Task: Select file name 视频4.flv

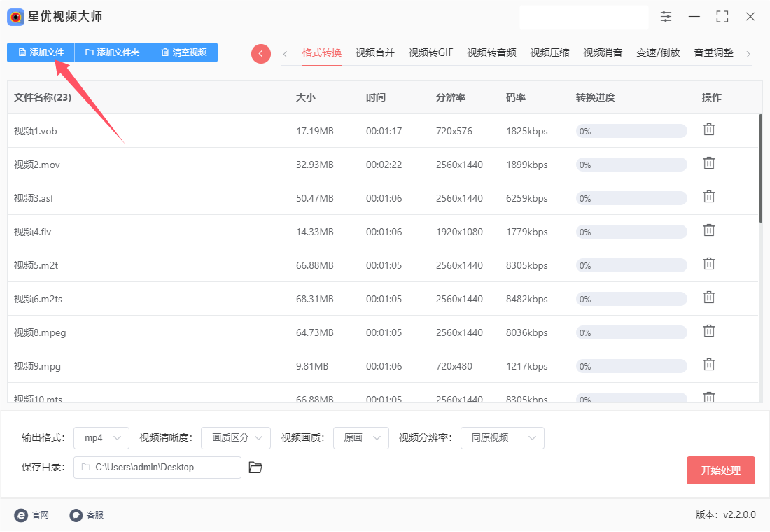Action: 32,232
